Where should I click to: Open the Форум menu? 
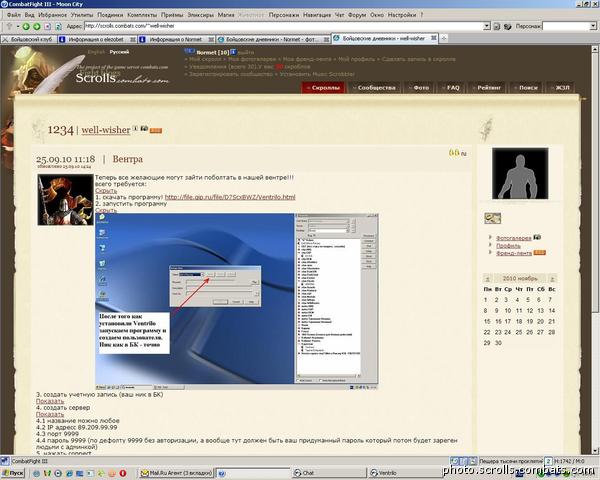pos(357,15)
